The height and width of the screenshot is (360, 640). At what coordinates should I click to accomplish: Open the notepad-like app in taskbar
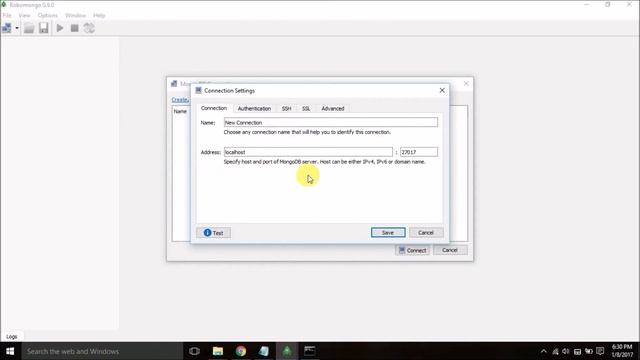pyautogui.click(x=264, y=351)
